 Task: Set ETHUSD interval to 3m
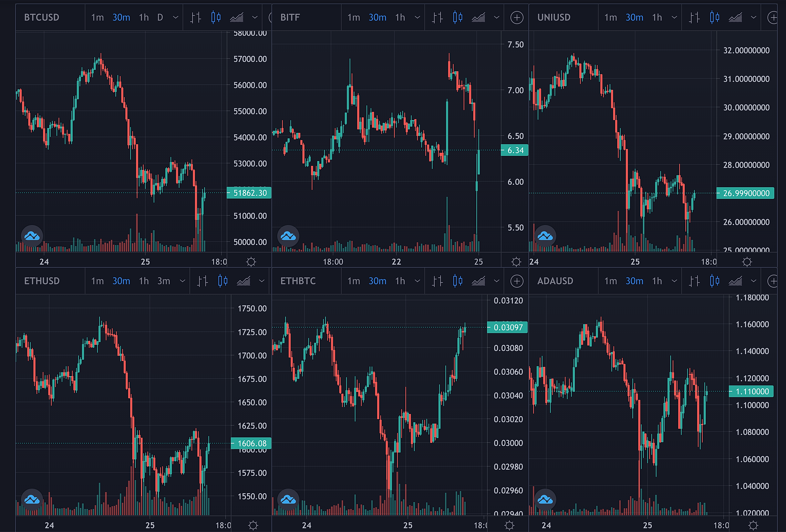tap(164, 281)
